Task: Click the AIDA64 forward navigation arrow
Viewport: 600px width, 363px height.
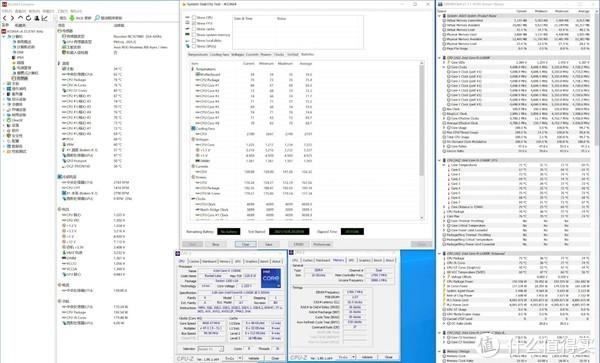Action: click(12, 18)
